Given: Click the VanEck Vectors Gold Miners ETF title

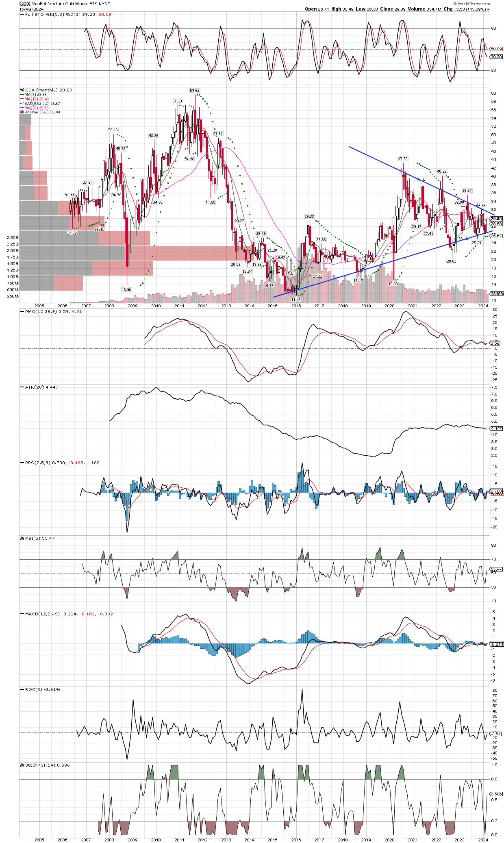Looking at the screenshot, I should pyautogui.click(x=65, y=4).
